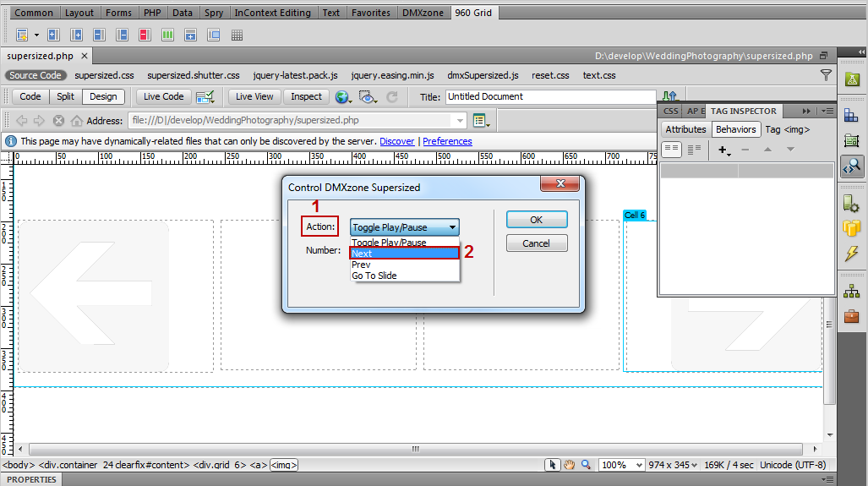The width and height of the screenshot is (868, 486).
Task: Open the Tag Inspector panel options menu
Action: 827,112
